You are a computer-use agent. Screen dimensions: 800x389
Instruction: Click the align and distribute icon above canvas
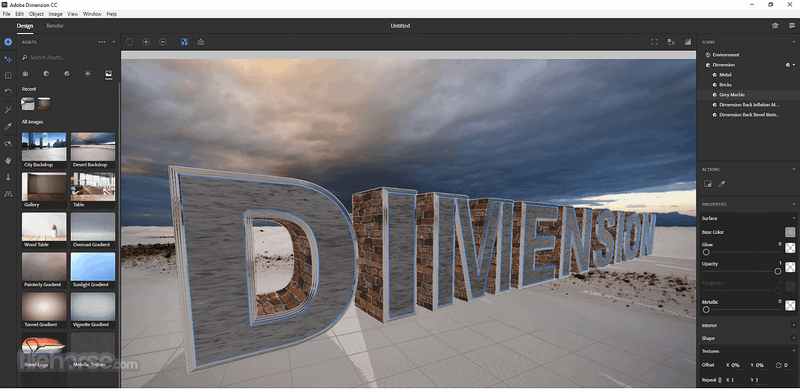tap(201, 42)
